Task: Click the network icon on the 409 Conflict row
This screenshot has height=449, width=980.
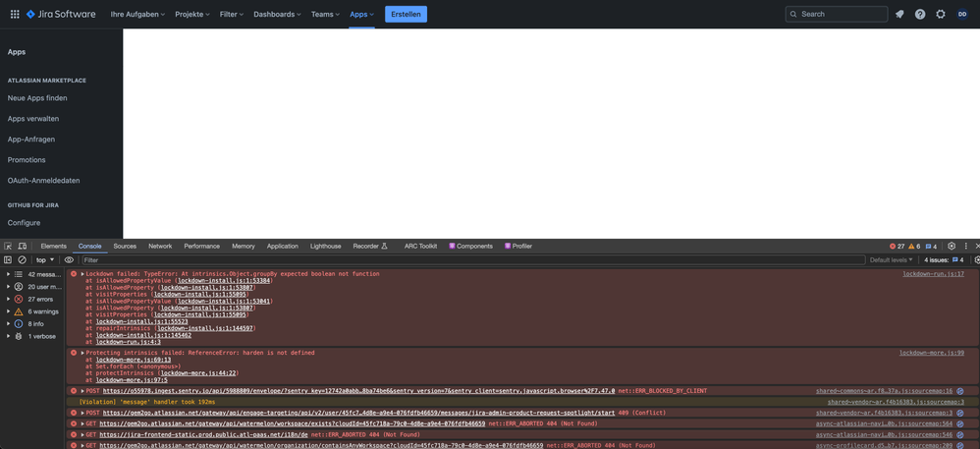Action: pos(960,413)
